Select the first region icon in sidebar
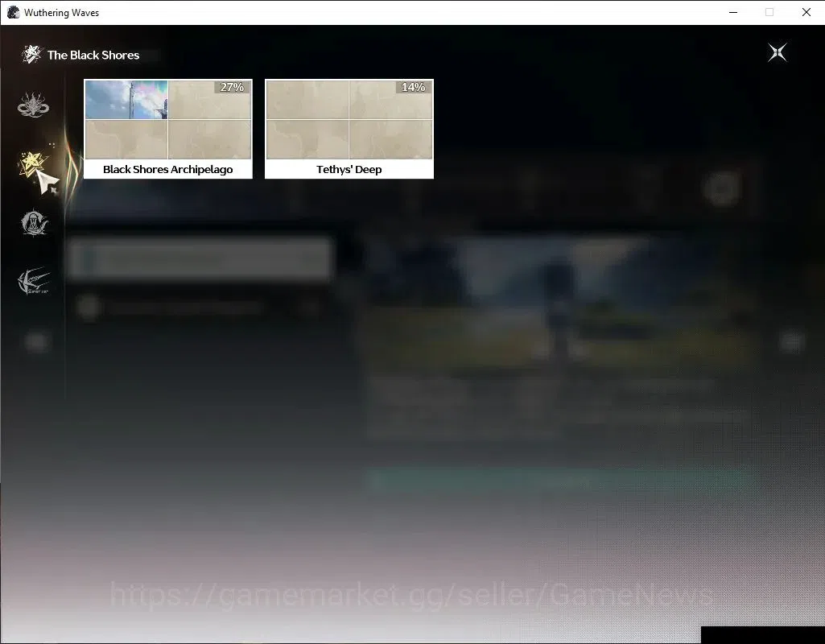 pyautogui.click(x=33, y=105)
